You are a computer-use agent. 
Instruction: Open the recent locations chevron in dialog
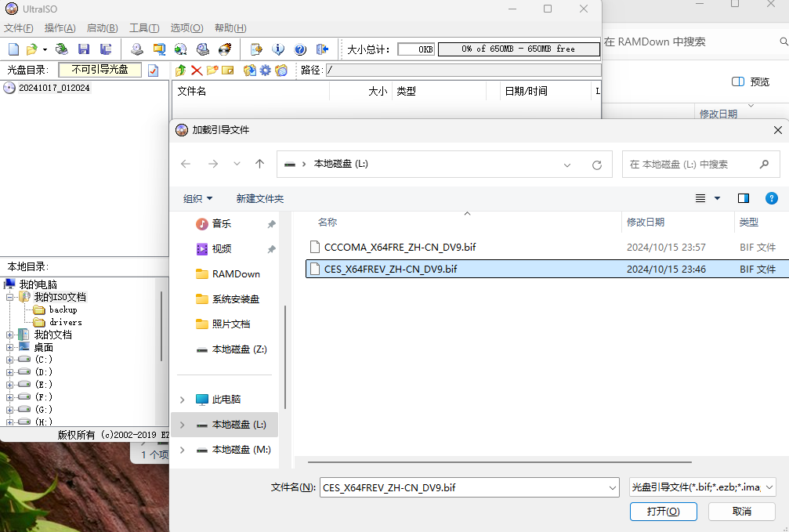pos(237,164)
